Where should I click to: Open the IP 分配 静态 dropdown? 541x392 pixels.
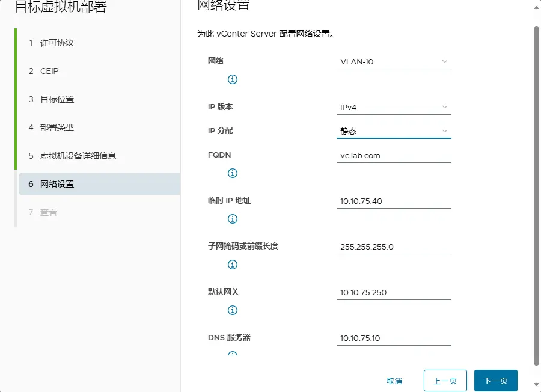coord(394,131)
